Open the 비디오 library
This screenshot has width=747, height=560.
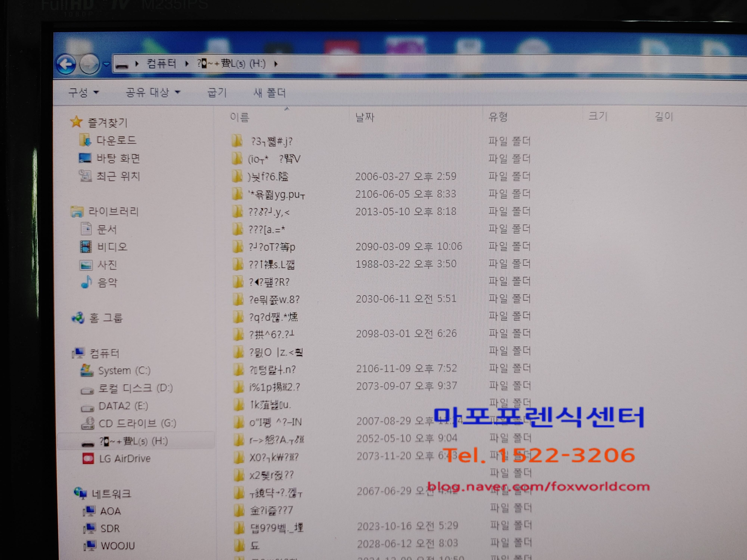pyautogui.click(x=112, y=247)
